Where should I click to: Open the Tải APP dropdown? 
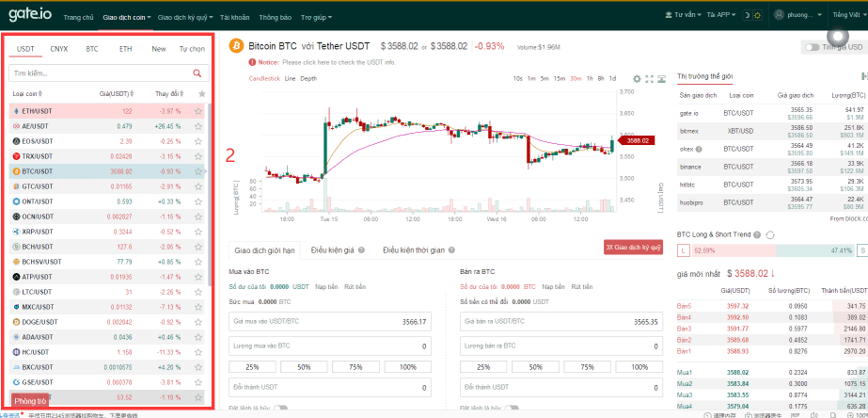click(720, 15)
